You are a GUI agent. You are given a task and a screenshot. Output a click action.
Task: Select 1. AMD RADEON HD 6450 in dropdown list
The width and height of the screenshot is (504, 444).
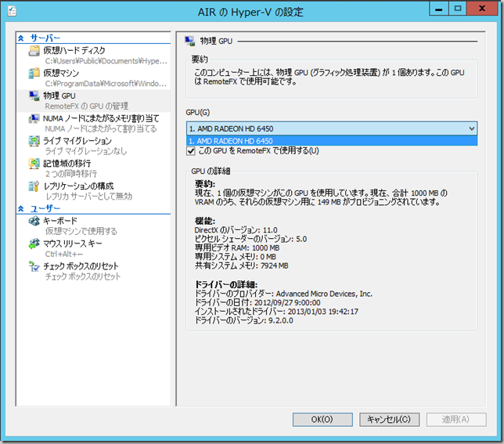pyautogui.click(x=332, y=141)
